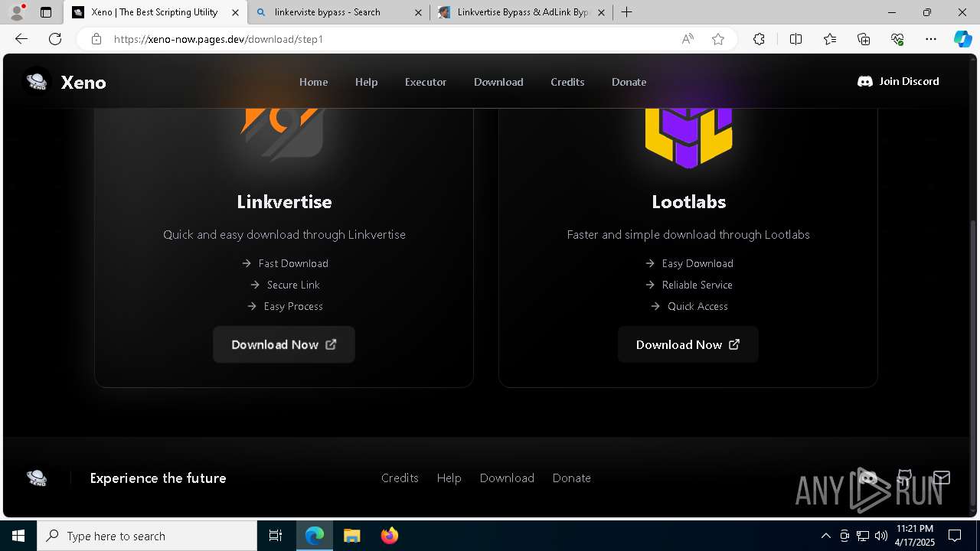Open the notification center icon

(x=955, y=536)
